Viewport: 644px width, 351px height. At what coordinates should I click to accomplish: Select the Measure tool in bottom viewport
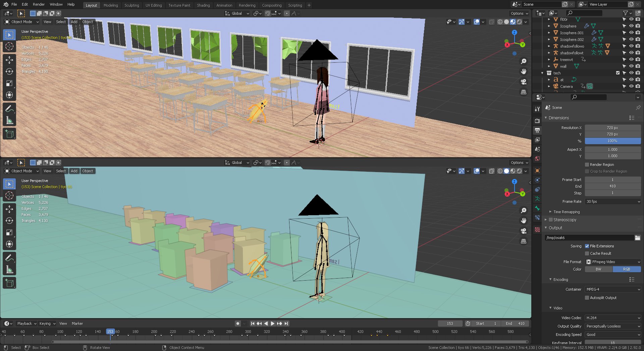pyautogui.click(x=9, y=270)
